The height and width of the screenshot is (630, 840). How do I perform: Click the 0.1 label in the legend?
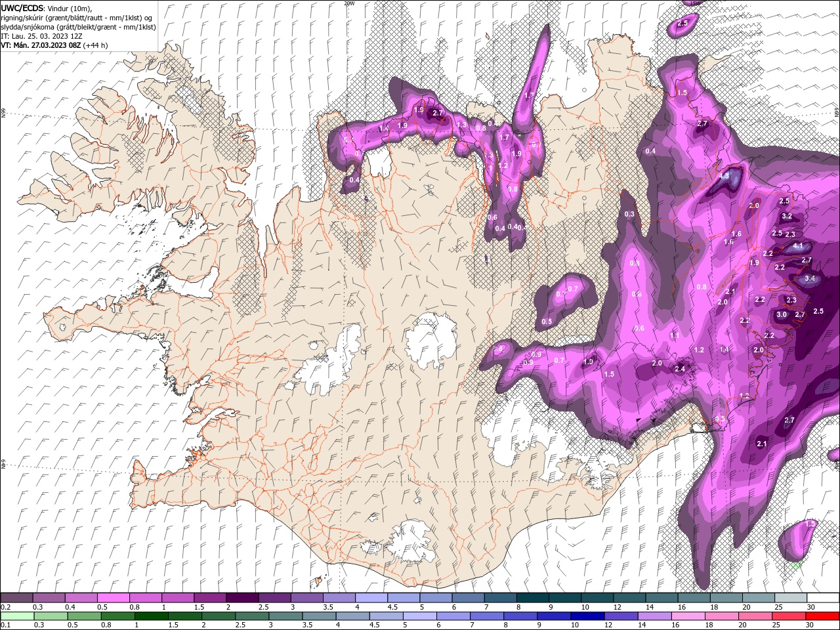point(6,625)
